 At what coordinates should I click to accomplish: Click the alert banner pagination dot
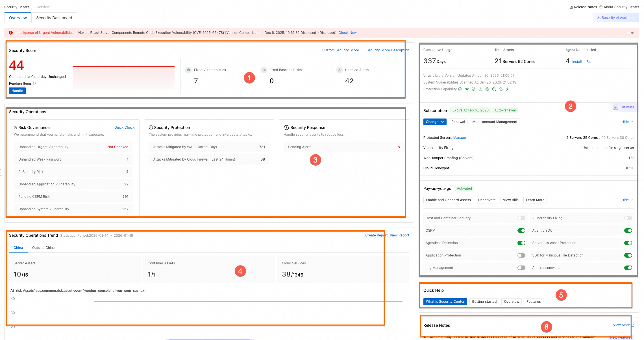point(632,33)
